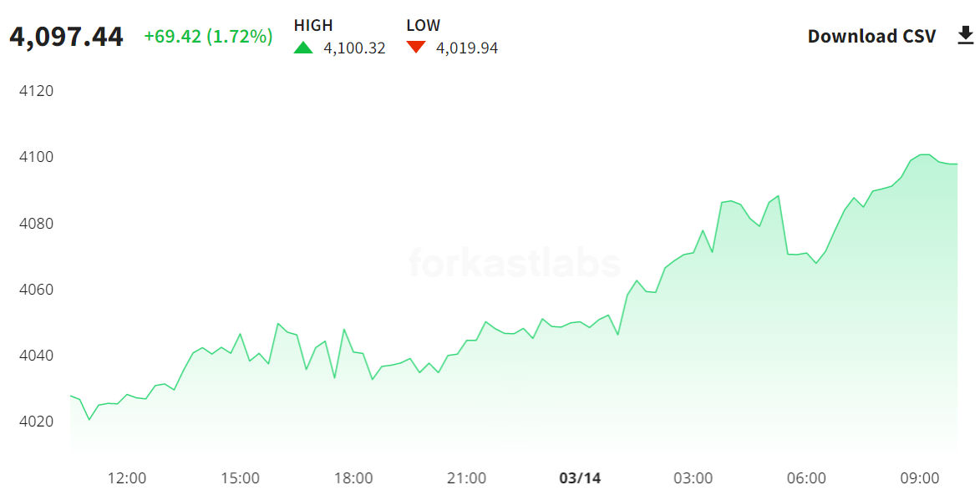
Task: Click the low value 4,019.94
Action: [467, 48]
